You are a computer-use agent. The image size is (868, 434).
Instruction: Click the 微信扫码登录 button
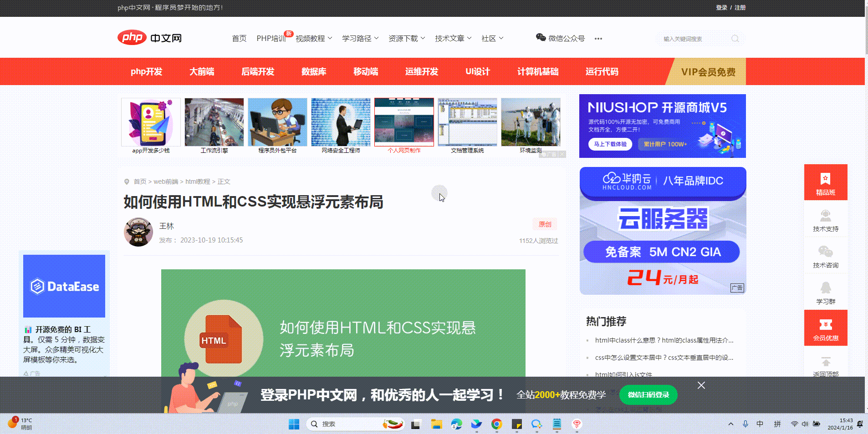tap(648, 394)
